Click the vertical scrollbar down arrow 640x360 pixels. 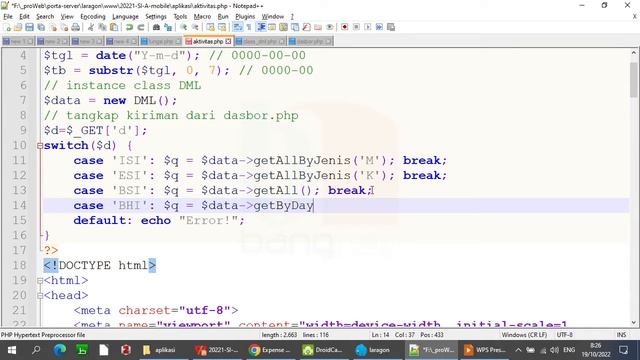tap(633, 322)
